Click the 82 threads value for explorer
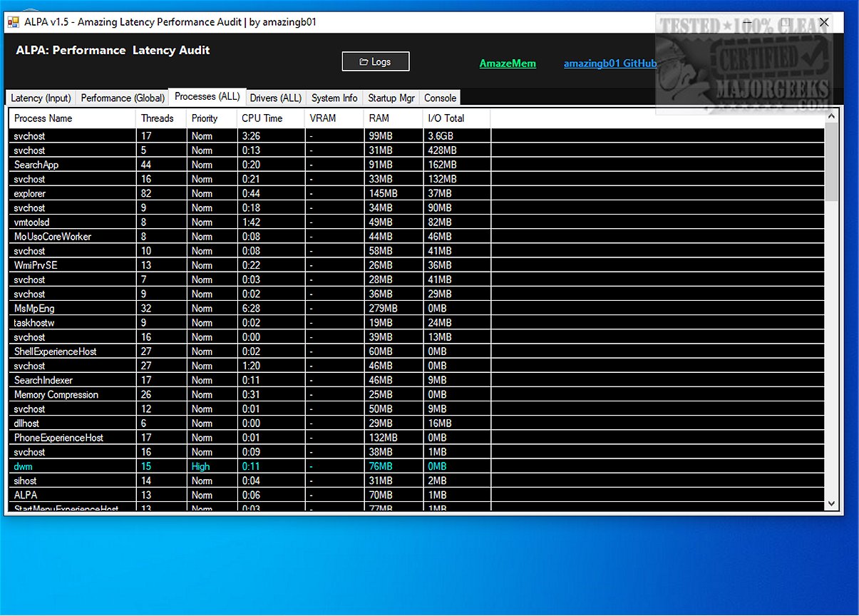Screen dimensions: 859x616 (147, 193)
